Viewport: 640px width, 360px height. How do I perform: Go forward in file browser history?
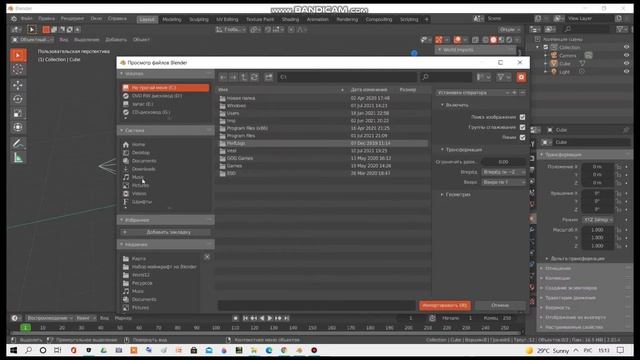233,77
